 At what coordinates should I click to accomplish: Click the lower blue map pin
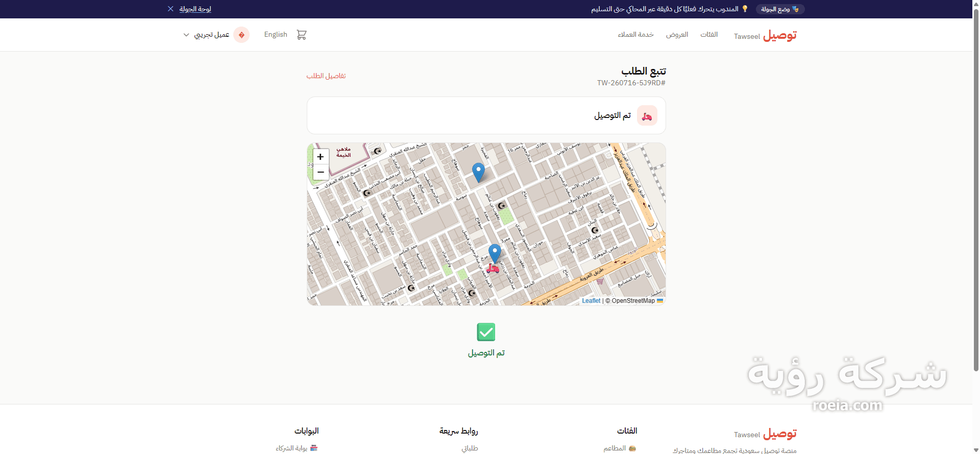tap(495, 253)
